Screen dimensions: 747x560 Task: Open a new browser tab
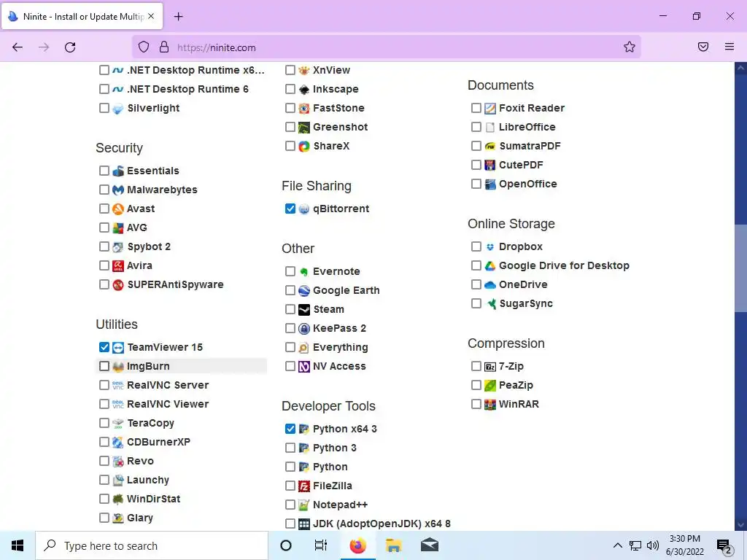[178, 17]
